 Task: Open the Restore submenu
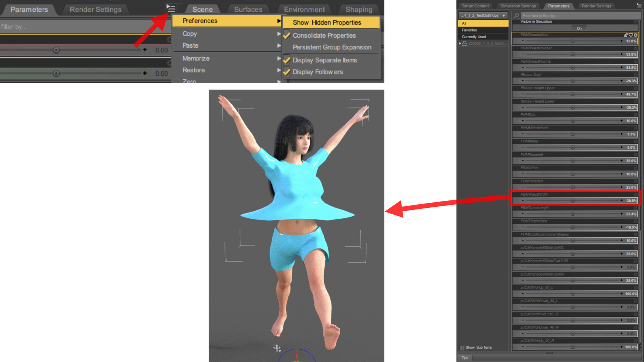click(x=227, y=70)
